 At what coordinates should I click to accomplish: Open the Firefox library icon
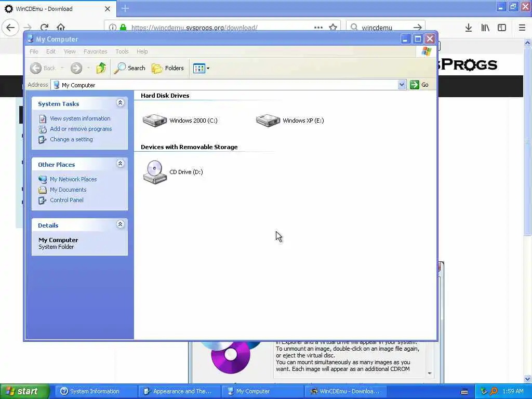pyautogui.click(x=485, y=28)
